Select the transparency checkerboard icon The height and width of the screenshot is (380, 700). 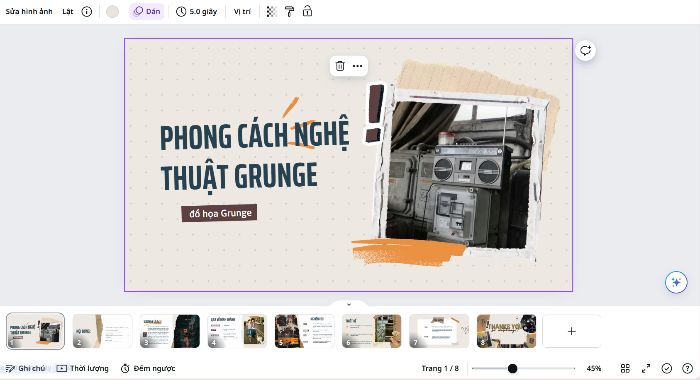(271, 12)
